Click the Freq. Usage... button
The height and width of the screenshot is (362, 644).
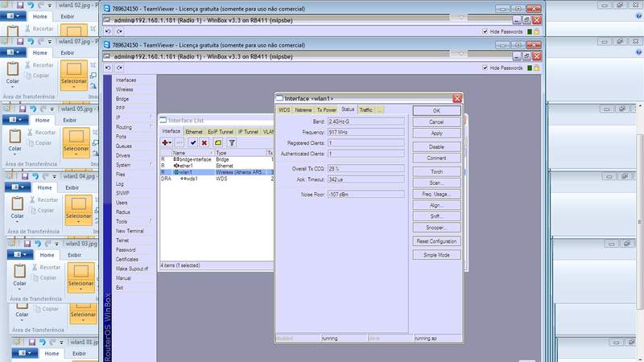point(436,194)
